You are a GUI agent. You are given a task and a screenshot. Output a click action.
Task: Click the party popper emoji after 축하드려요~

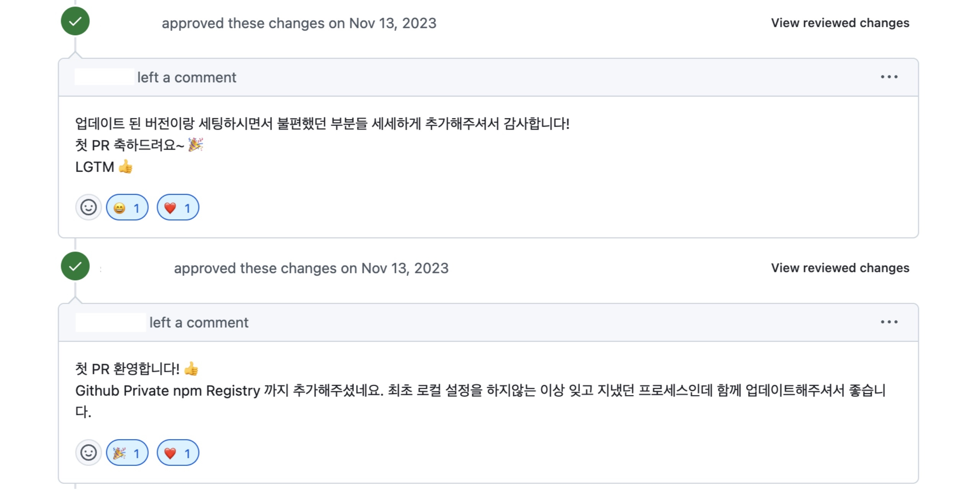point(196,145)
